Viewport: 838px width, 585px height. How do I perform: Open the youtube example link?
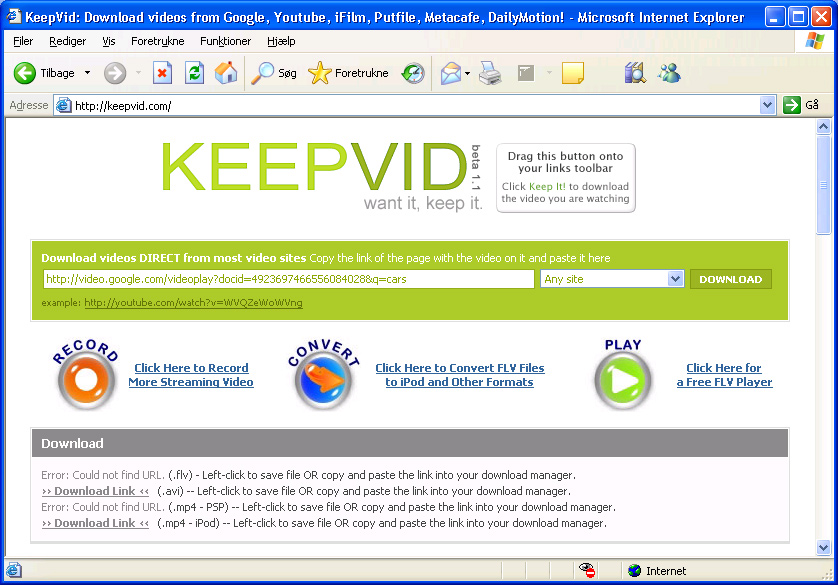[193, 303]
